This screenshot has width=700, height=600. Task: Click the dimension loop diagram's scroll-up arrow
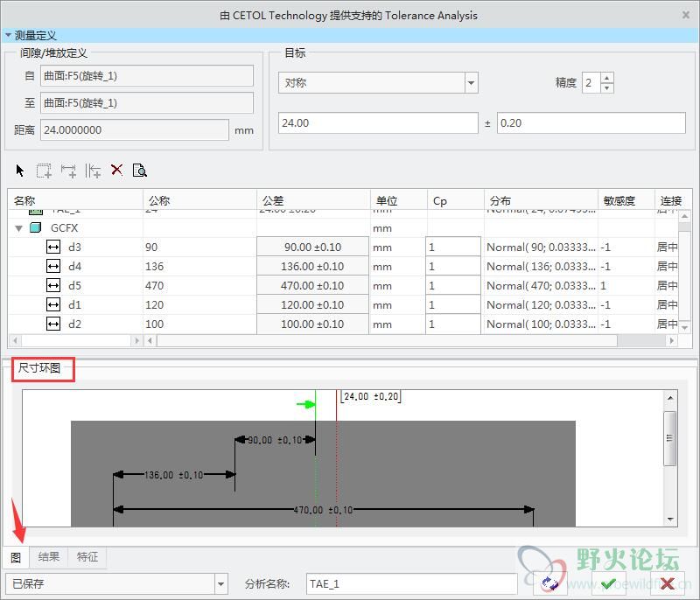(670, 397)
